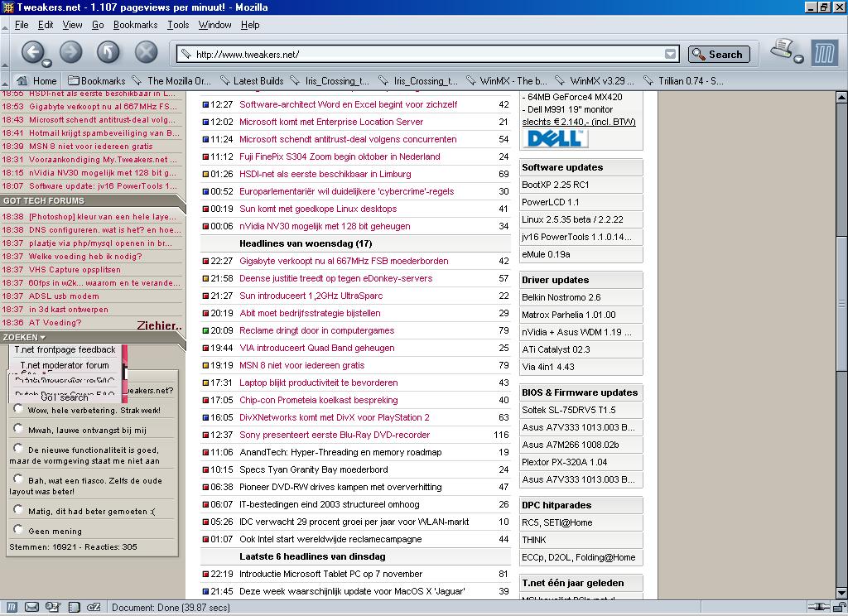Click yellow icon beside 'MSN 8 niet voor iedereen'
This screenshot has width=848, height=616.
coord(205,366)
